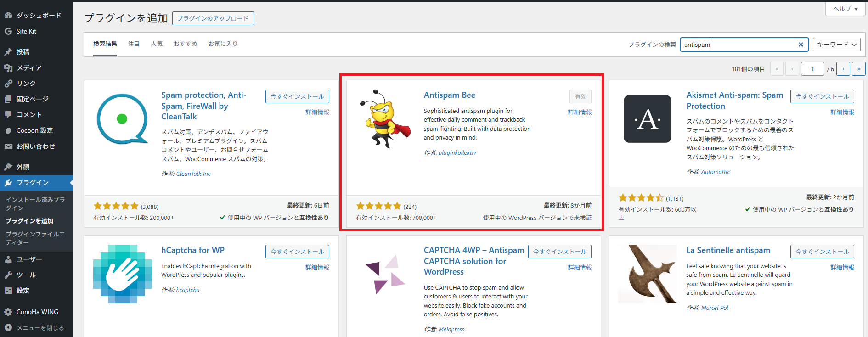
Task: Switch to the おすすめ recommended tab
Action: coord(186,44)
